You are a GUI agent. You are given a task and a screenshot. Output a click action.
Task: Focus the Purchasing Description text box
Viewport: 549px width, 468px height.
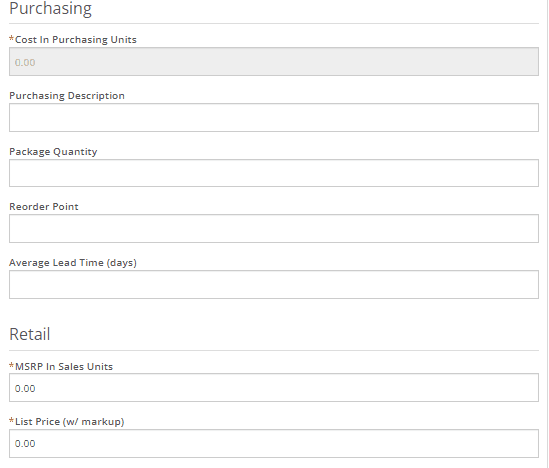(x=274, y=118)
